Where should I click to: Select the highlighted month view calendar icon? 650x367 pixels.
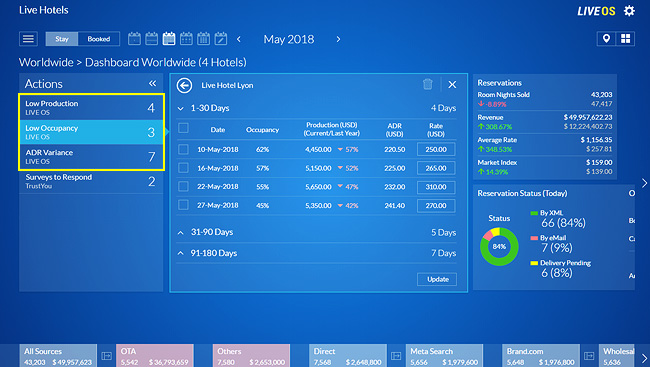pyautogui.click(x=169, y=39)
